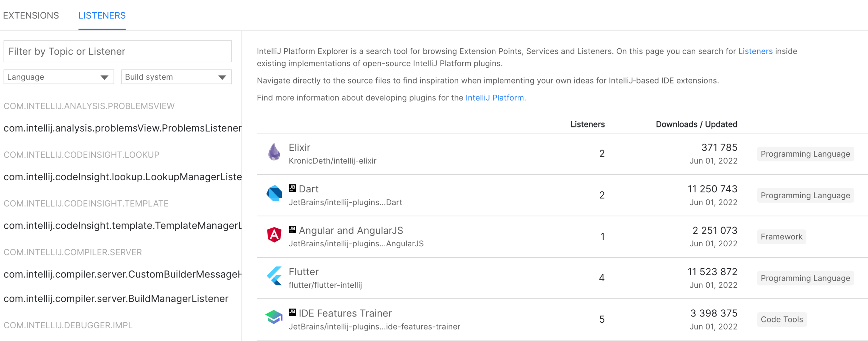Click the JetBrains badge next to IDE Features Trainer

tap(292, 312)
